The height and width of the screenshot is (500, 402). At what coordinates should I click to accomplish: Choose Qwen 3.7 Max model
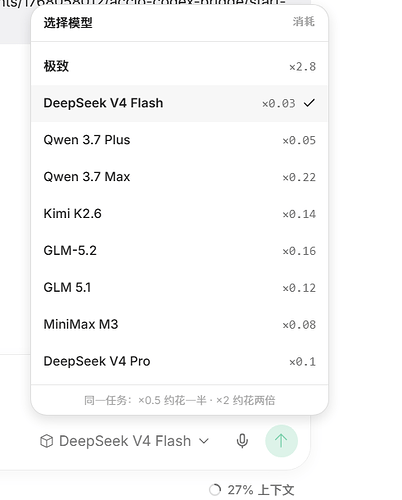point(180,177)
